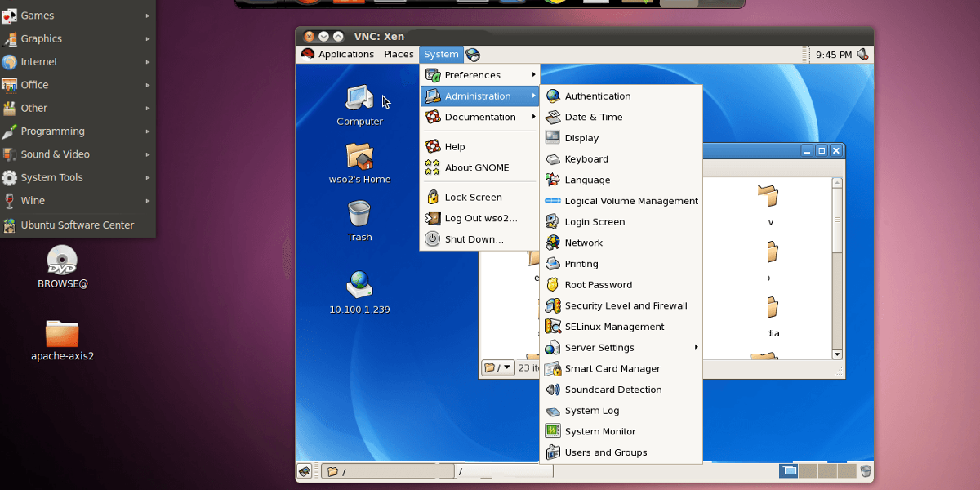Click the 10.100.1.239 network drive icon
This screenshot has width=980, height=490.
[359, 292]
